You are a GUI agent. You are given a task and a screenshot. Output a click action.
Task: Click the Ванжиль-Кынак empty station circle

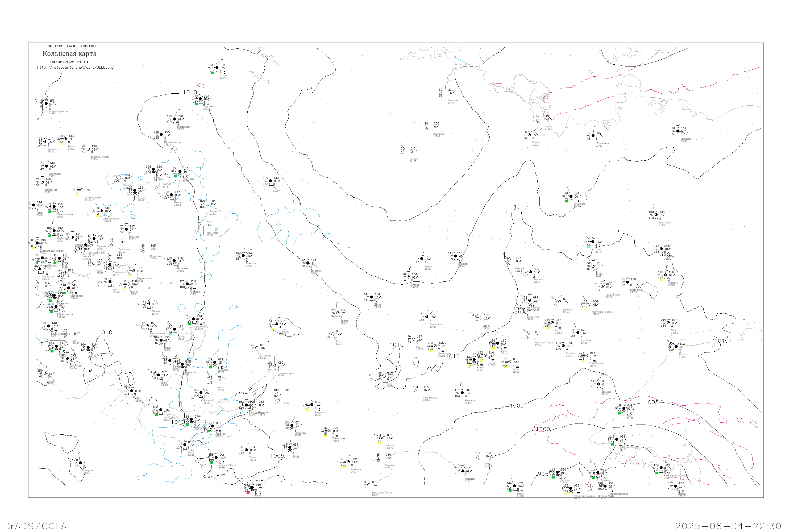click(x=88, y=149)
